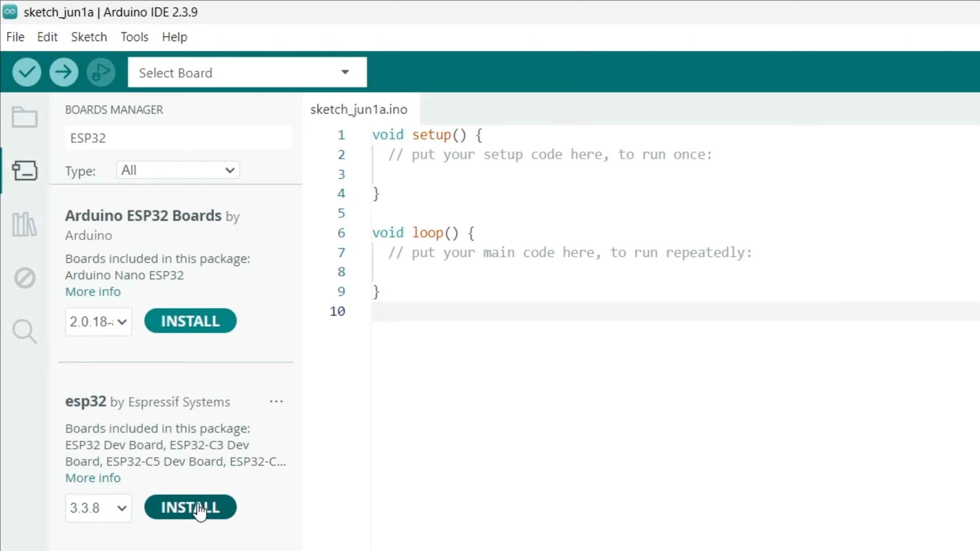Screen dimensions: 980x551
Task: Click 'Arduino Nano ESP32' board text
Action: pos(124,275)
